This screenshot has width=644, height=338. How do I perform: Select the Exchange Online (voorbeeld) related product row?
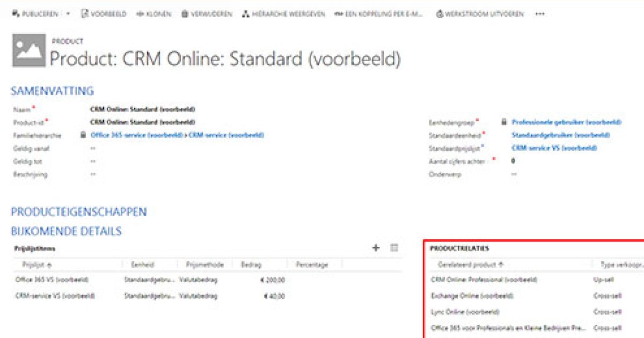[x=472, y=296]
